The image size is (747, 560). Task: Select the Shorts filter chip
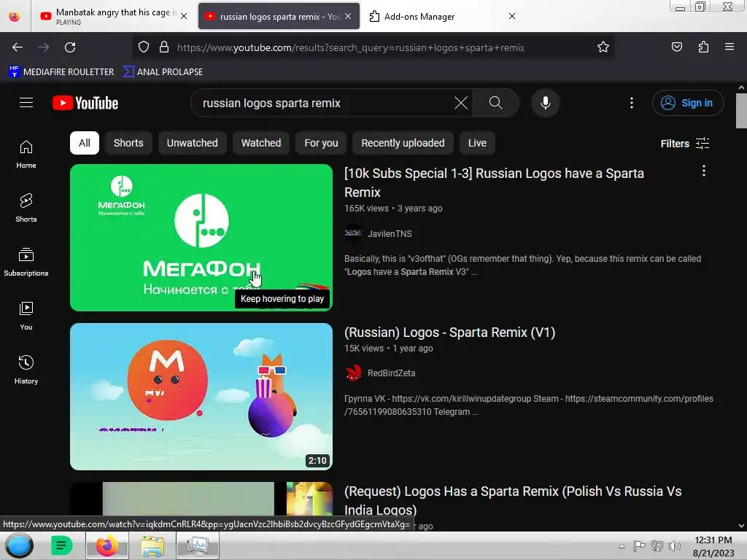pos(128,143)
